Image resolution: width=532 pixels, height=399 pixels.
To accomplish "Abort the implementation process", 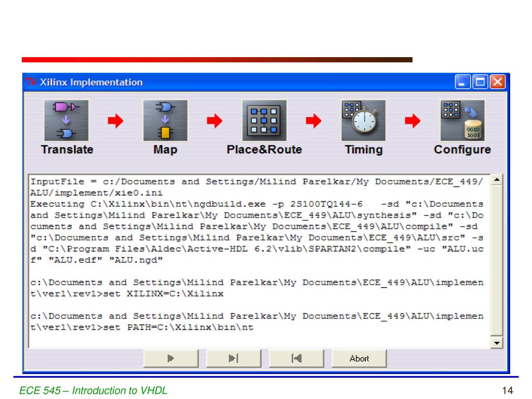I will [x=360, y=358].
